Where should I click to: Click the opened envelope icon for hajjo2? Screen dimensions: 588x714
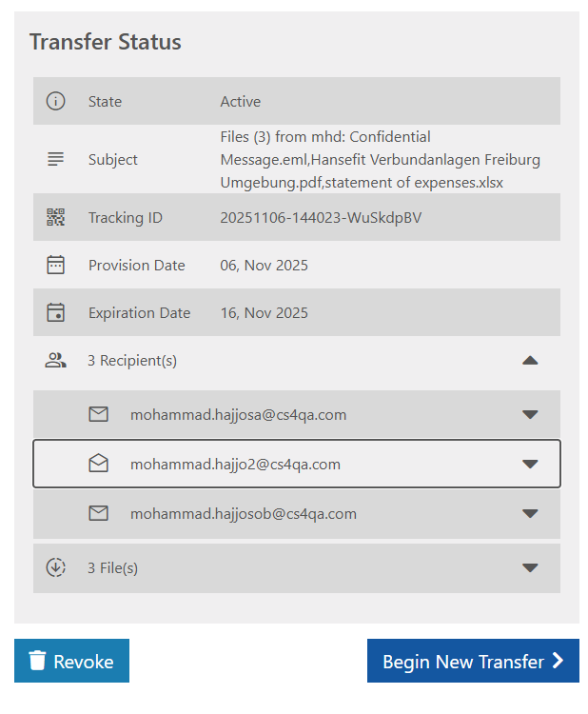coord(98,464)
